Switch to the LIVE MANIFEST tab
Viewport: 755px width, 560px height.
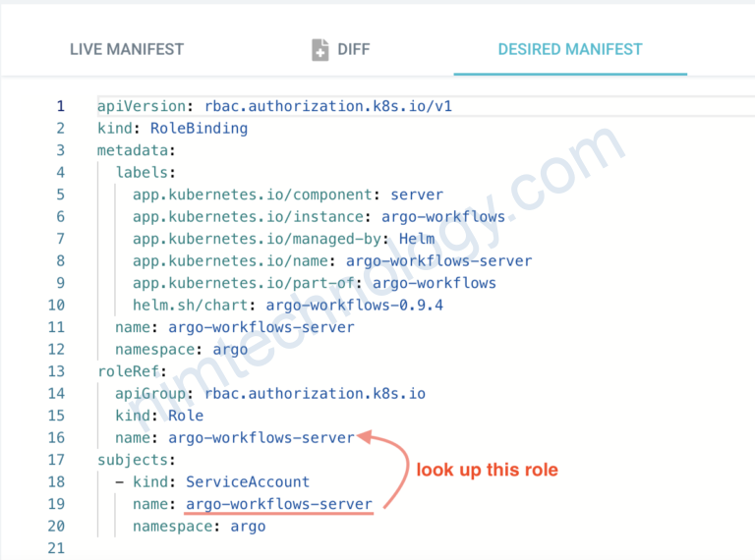pyautogui.click(x=127, y=49)
